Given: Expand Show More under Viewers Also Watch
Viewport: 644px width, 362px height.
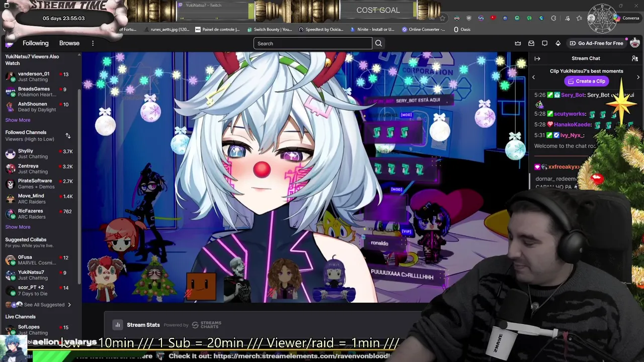Looking at the screenshot, I should pos(18,120).
